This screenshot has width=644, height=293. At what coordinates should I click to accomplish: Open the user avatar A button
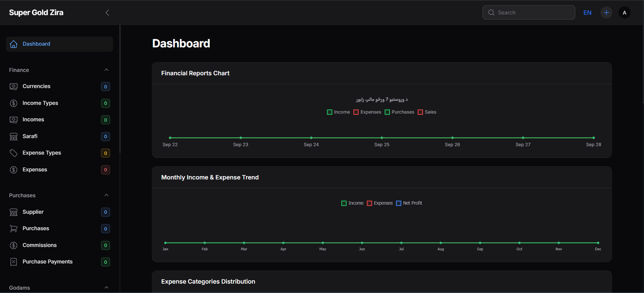[x=624, y=12]
